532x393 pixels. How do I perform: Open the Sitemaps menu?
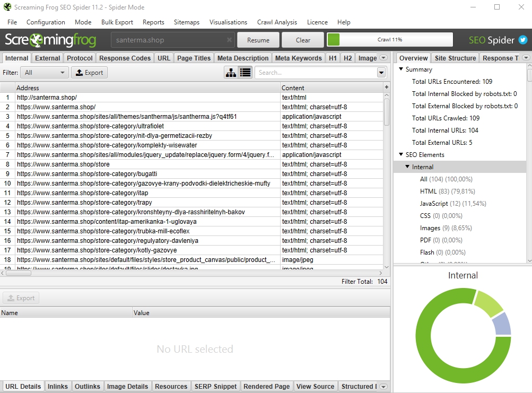pyautogui.click(x=187, y=22)
